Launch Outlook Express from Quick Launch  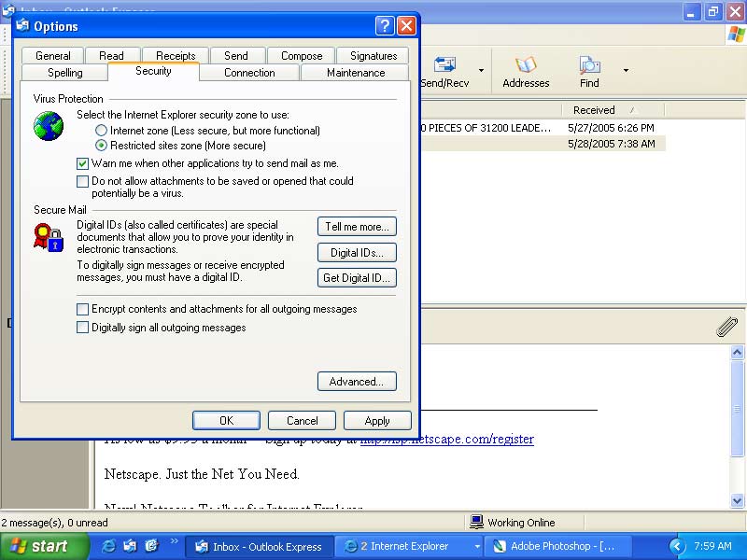130,546
